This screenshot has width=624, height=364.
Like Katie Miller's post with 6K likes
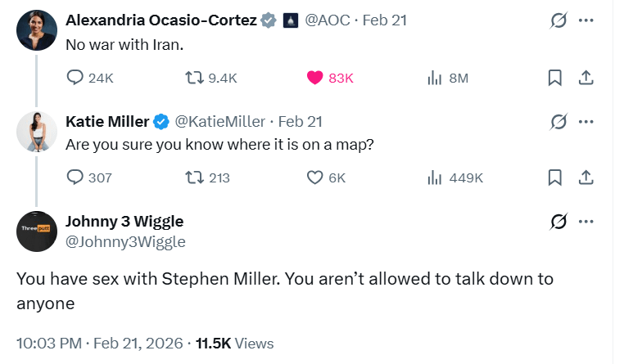315,178
